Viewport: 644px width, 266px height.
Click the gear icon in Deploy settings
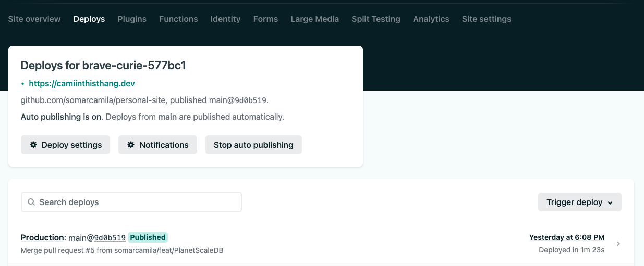[33, 145]
